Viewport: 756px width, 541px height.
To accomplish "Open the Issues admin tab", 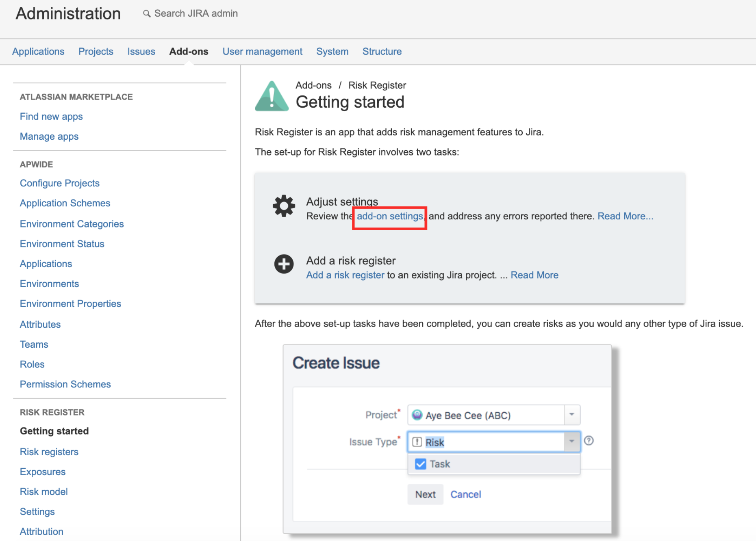I will [141, 52].
